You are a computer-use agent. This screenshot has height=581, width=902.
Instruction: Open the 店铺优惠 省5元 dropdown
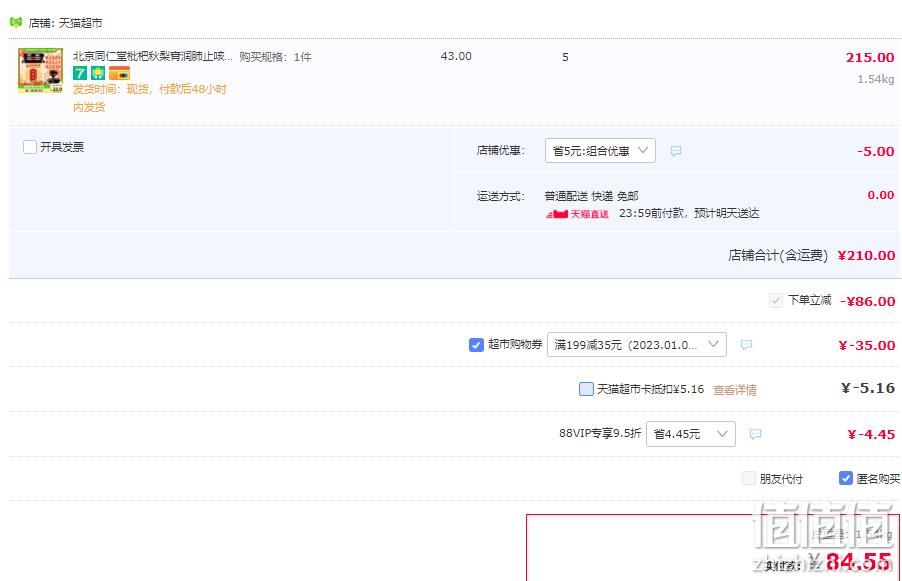click(x=600, y=151)
